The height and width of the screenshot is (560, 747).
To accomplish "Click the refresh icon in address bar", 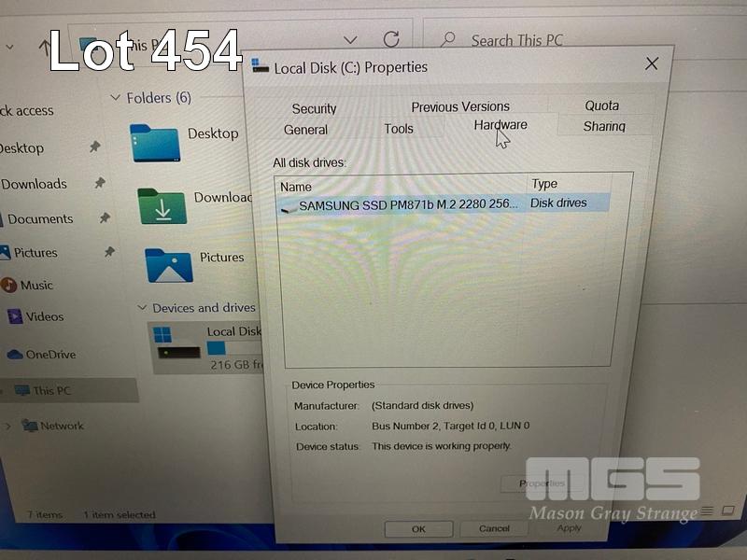I will tap(391, 39).
